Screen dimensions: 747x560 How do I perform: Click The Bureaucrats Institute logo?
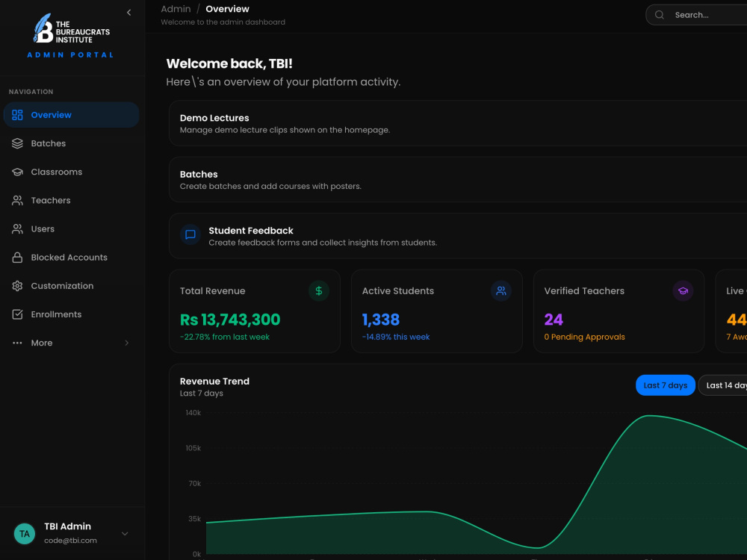pos(72,28)
